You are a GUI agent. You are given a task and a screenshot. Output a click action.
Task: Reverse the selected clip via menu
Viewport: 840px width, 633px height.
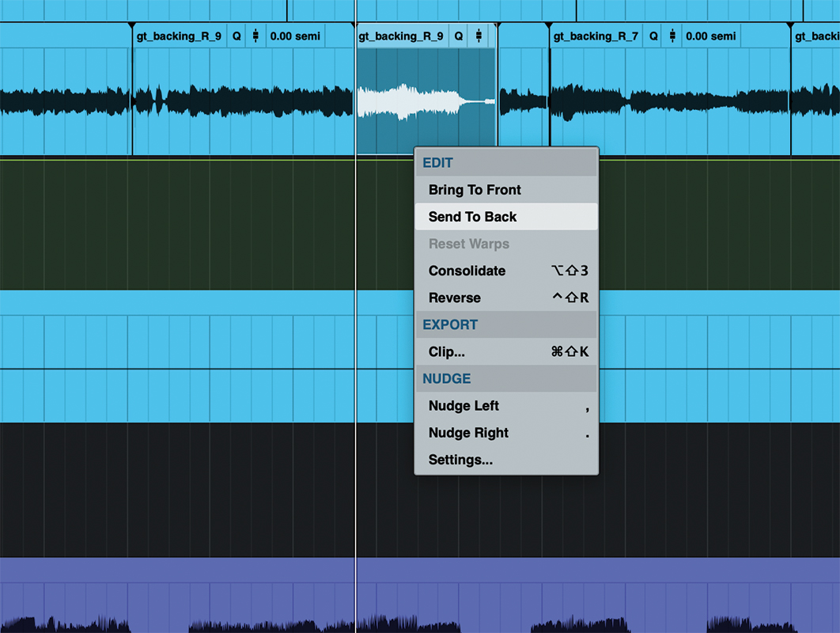pos(506,298)
